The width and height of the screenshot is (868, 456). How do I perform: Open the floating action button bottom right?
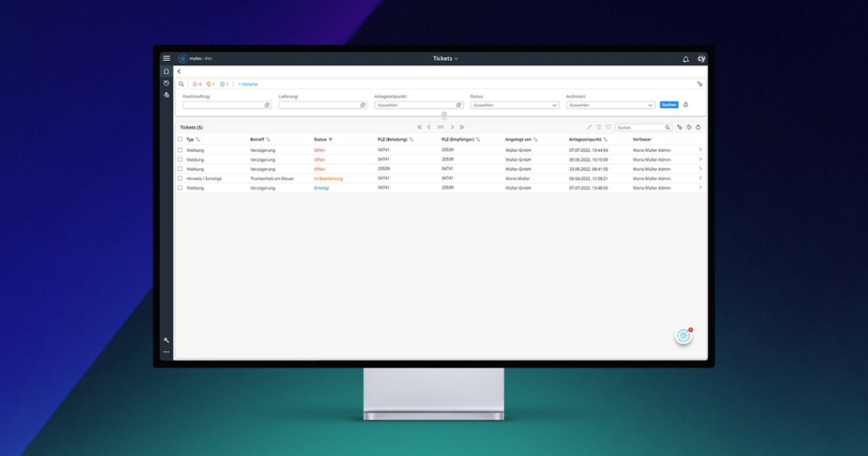point(683,335)
